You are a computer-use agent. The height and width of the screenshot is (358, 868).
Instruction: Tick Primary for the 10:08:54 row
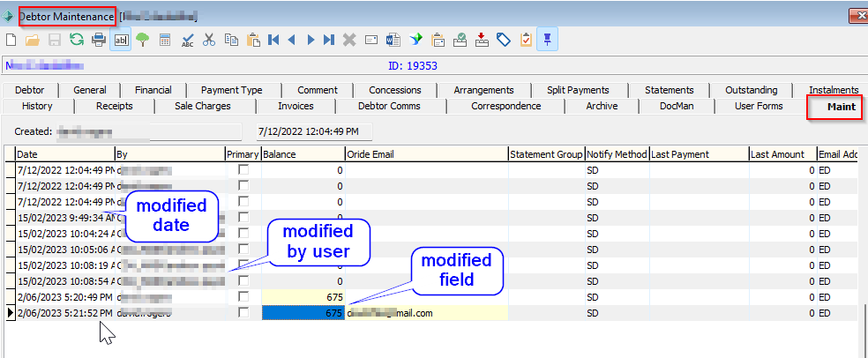pos(243,280)
